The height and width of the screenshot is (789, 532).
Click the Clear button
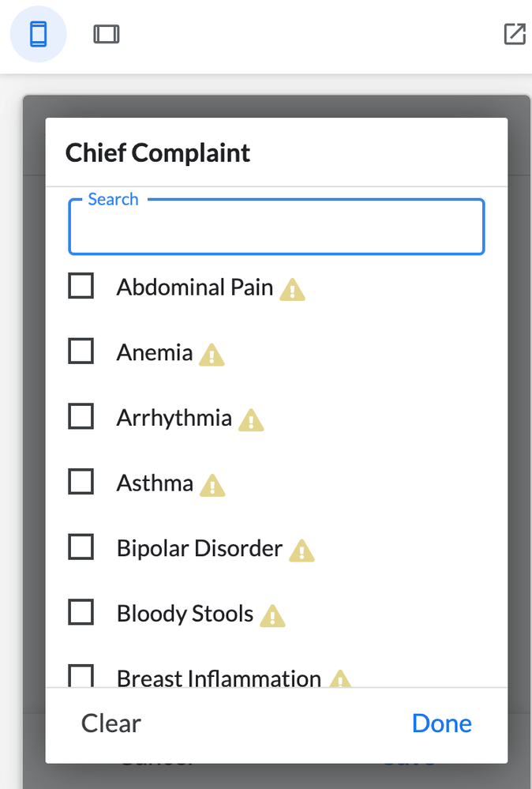(111, 723)
